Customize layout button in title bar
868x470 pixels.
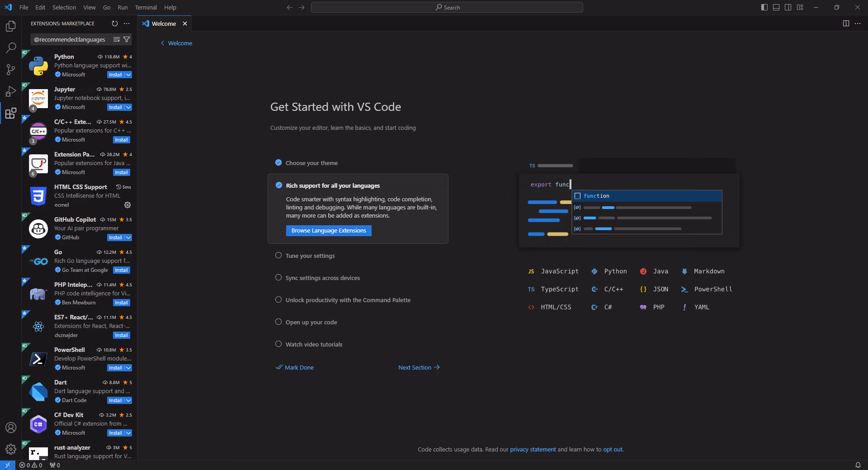800,7
